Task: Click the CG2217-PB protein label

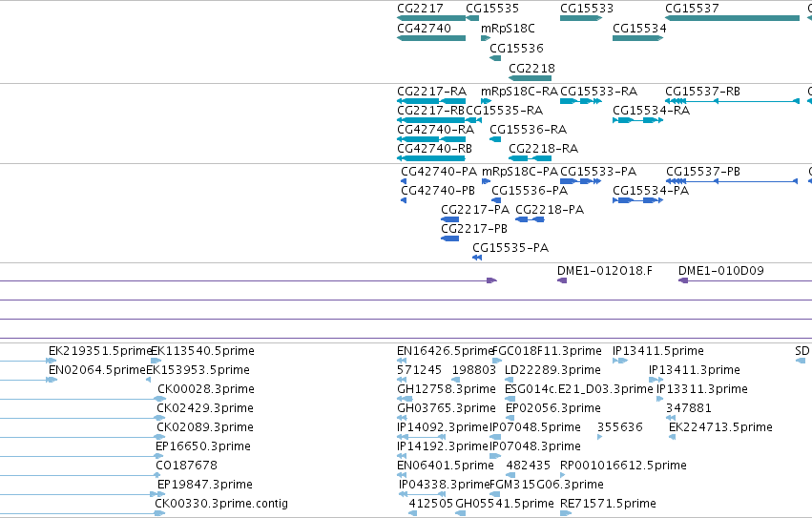Action: pos(474,229)
